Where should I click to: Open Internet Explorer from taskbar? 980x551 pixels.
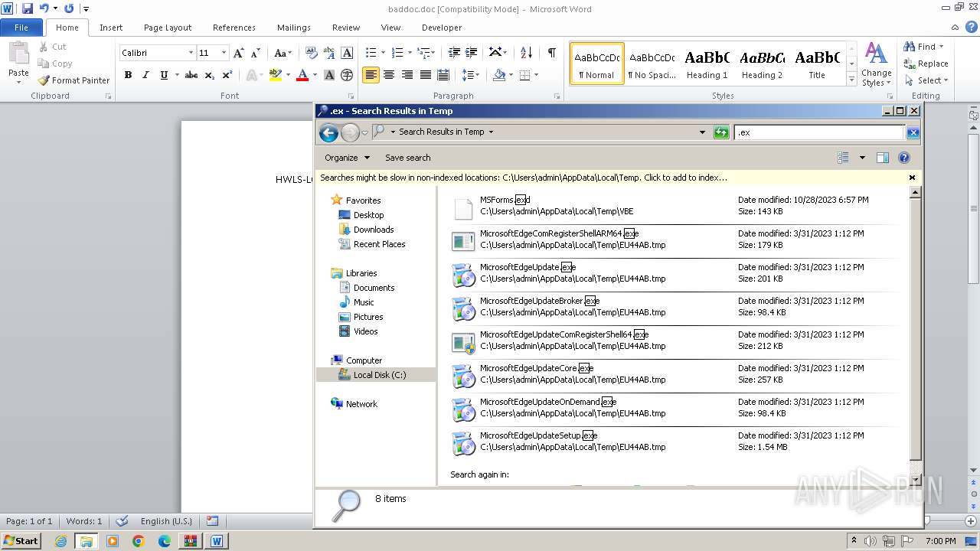coord(60,541)
